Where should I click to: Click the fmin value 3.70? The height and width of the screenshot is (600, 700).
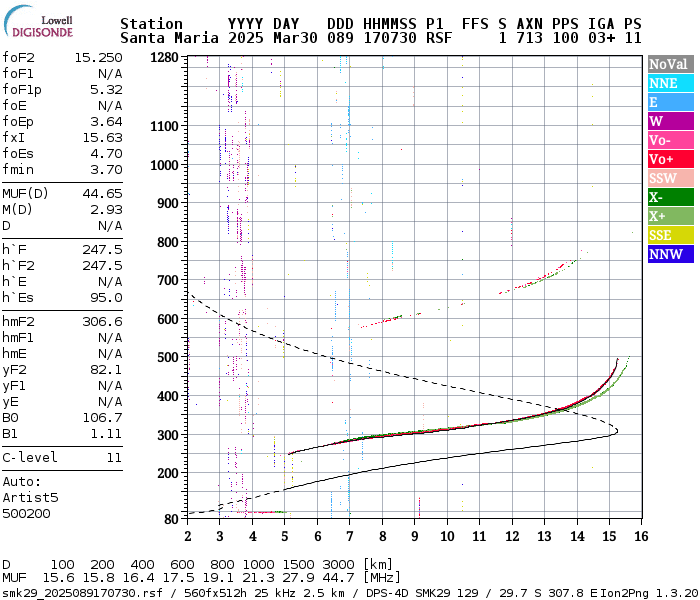pyautogui.click(x=106, y=170)
